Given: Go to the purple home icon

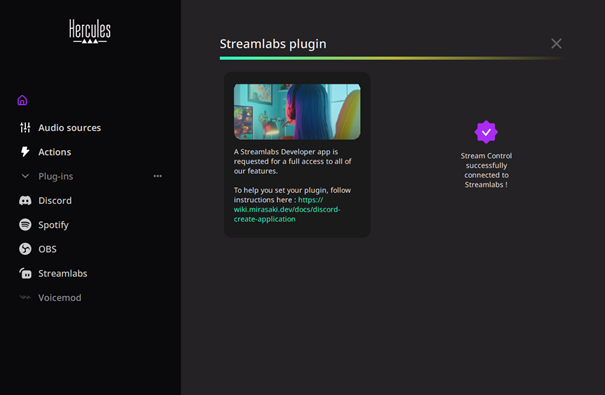Looking at the screenshot, I should 22,100.
